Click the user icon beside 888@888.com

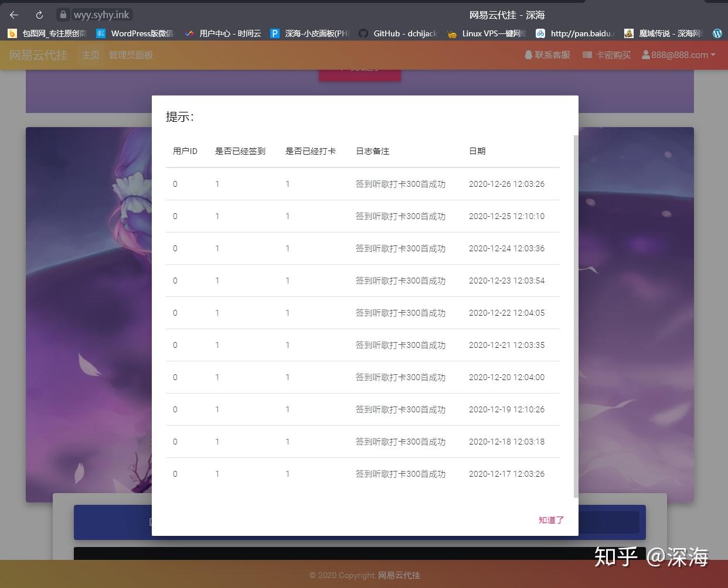point(646,54)
